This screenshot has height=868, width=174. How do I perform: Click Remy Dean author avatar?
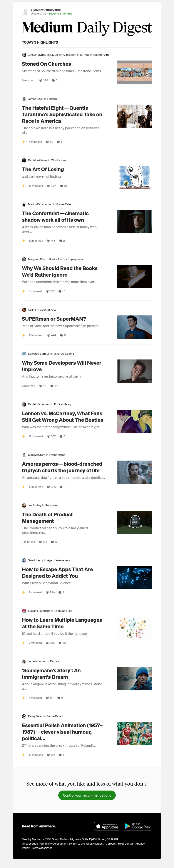pos(24,716)
